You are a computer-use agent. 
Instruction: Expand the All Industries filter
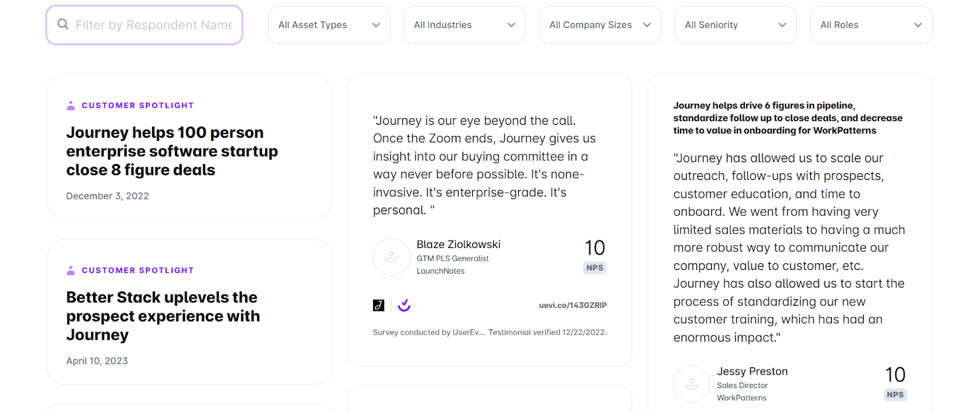pos(465,25)
